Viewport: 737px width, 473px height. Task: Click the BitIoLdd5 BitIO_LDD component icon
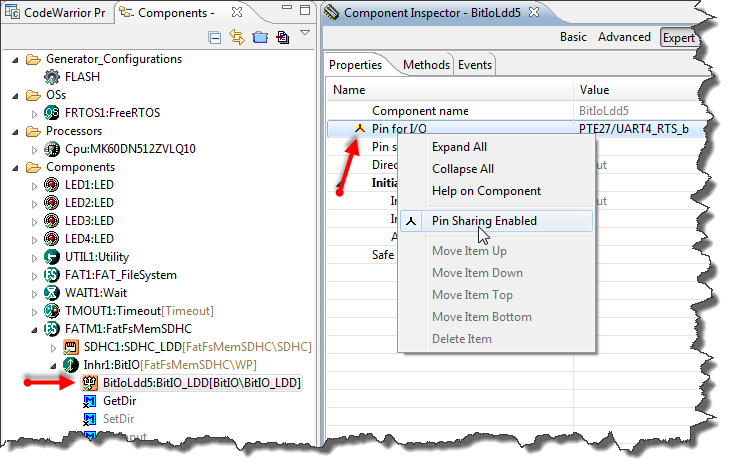coord(89,382)
